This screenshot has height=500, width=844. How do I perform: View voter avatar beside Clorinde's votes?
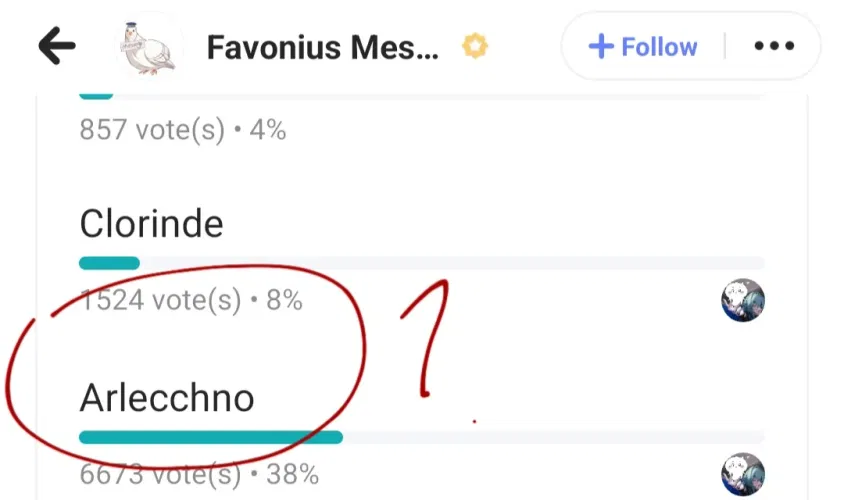pos(742,300)
